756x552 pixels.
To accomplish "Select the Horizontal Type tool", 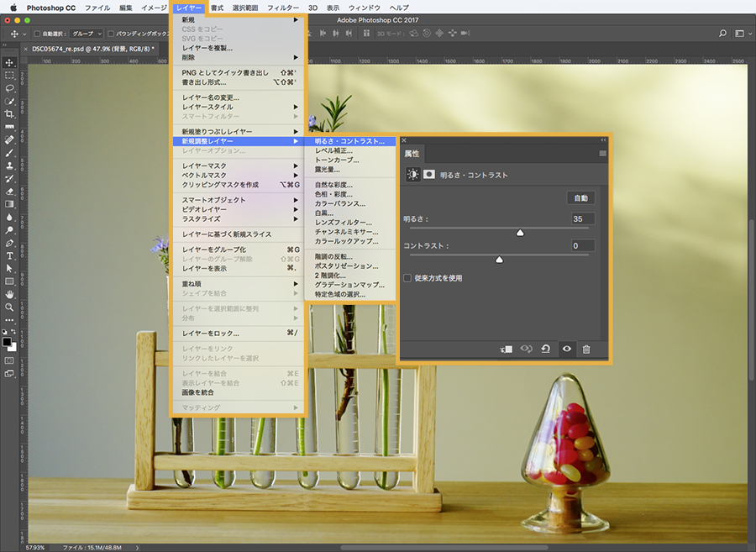I will click(9, 255).
